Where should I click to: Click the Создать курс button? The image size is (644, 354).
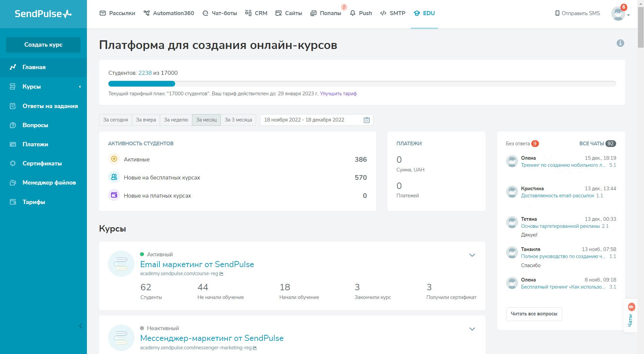tap(43, 45)
